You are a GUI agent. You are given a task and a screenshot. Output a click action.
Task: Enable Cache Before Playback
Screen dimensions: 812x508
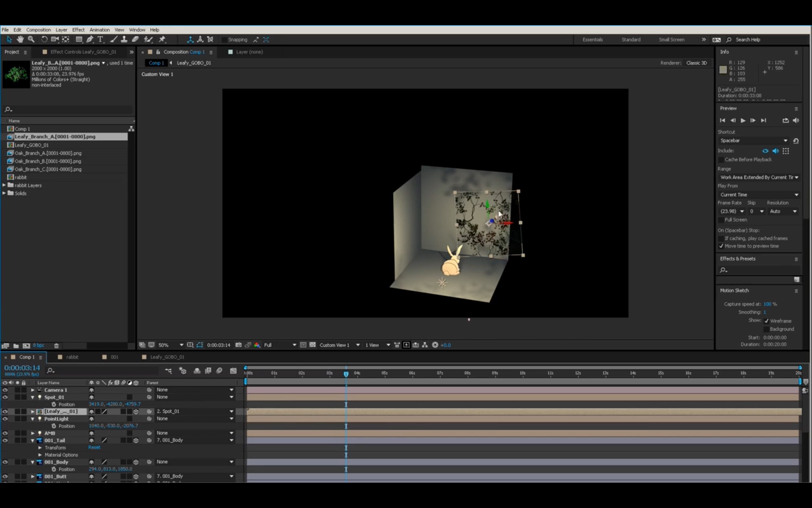pyautogui.click(x=721, y=160)
